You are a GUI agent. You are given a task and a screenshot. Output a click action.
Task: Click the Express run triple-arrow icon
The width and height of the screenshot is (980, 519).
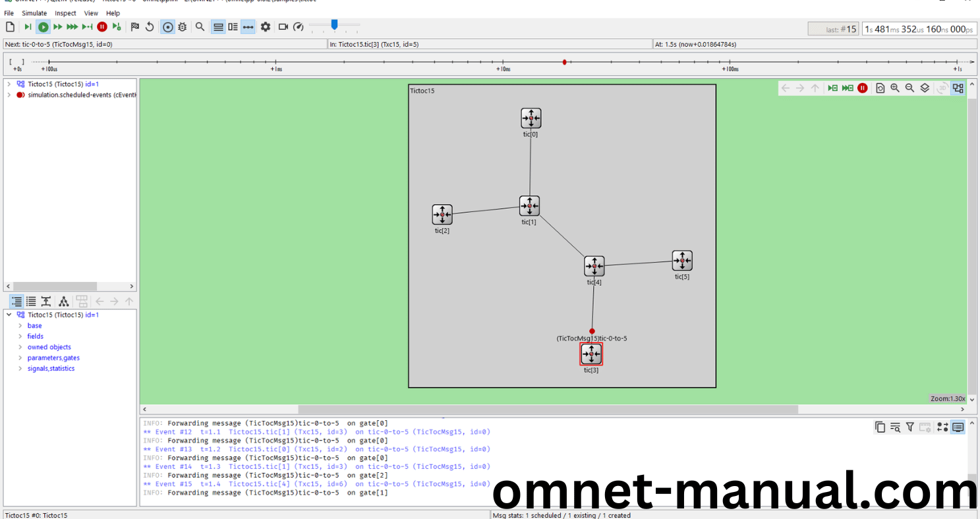[72, 27]
